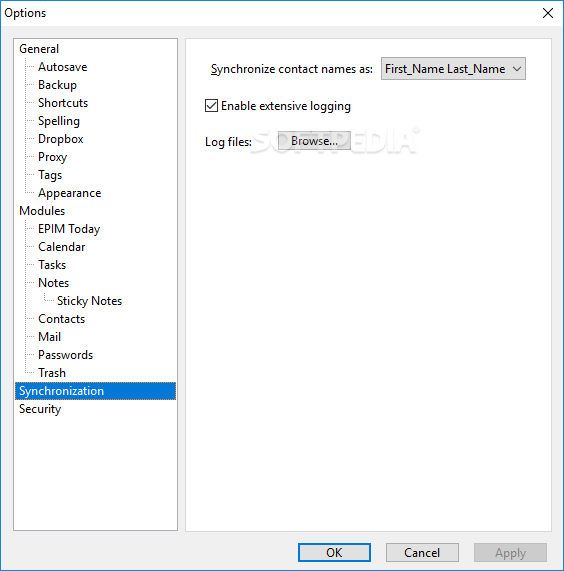Select Mail module settings

pos(50,337)
